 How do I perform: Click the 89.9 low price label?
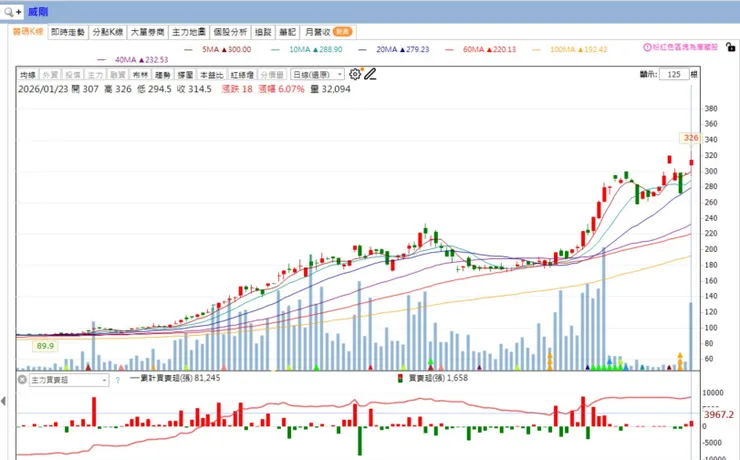pyautogui.click(x=45, y=346)
